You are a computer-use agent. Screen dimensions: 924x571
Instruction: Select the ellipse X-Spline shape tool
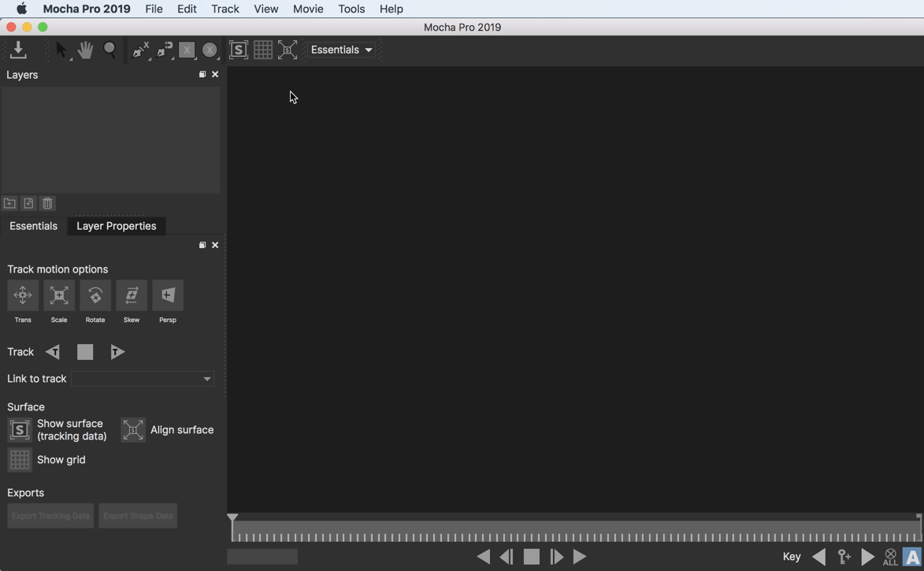(210, 50)
